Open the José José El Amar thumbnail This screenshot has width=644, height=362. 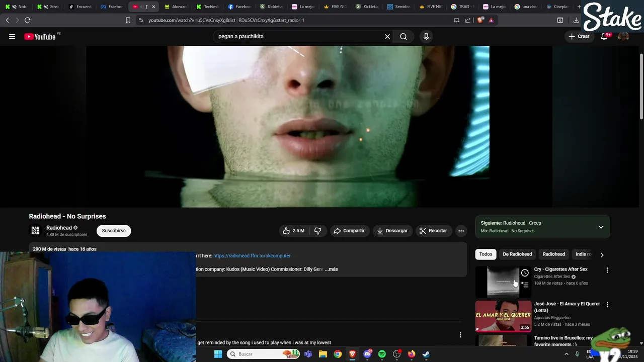[x=503, y=316]
